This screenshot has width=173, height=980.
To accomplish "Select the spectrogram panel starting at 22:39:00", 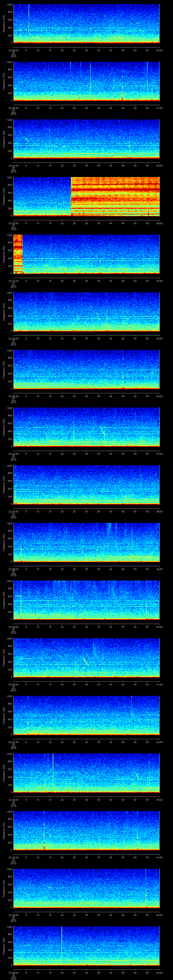I will [x=86, y=600].
